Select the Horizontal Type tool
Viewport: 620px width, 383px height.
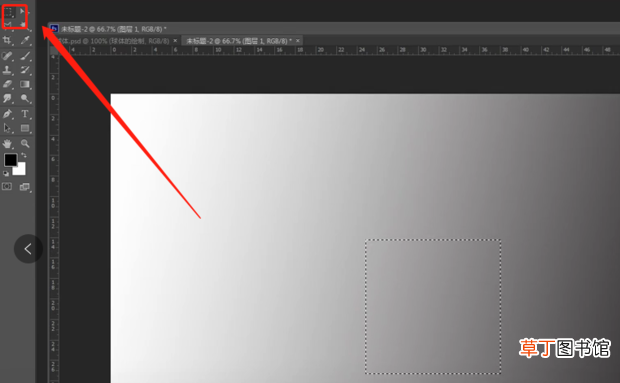(25, 114)
